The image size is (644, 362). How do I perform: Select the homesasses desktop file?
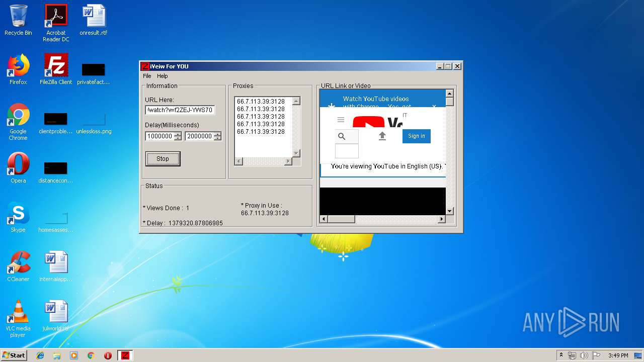tap(56, 222)
